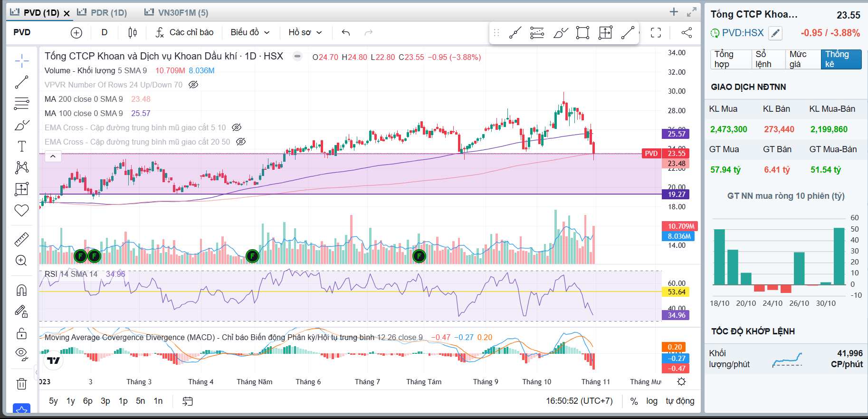The image size is (868, 419).
Task: Open time axis settings gear
Action: (681, 382)
